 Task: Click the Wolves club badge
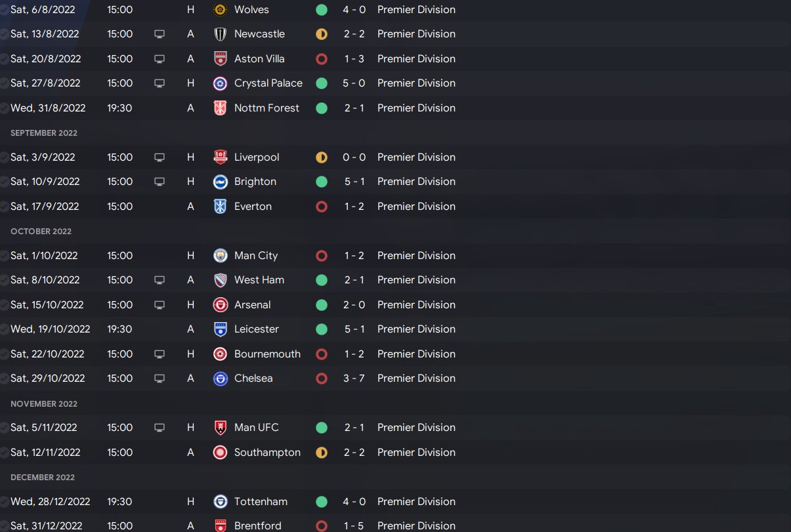(221, 10)
